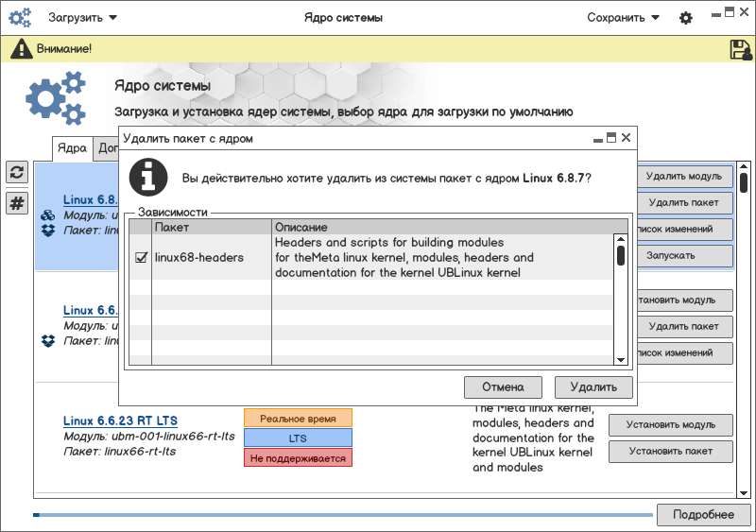Close the Удалить пакет с ядром dialog
Screen dimensions: 756x532
pos(626,138)
